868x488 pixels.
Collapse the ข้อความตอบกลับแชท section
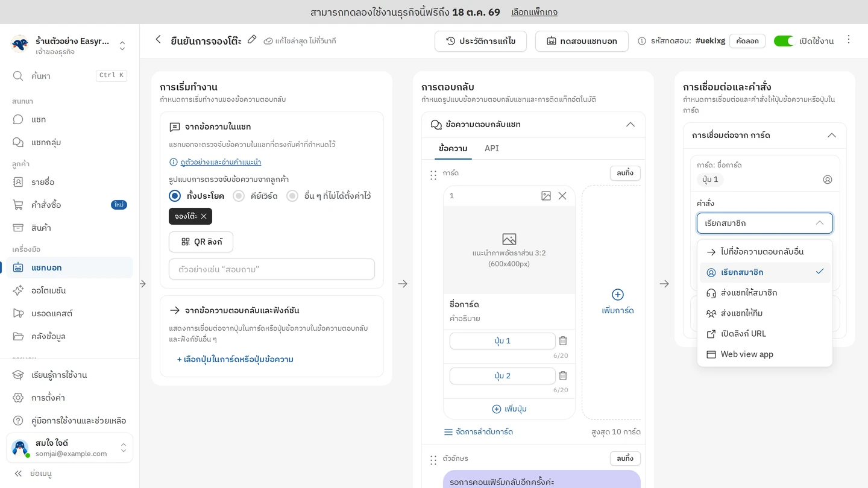point(631,125)
